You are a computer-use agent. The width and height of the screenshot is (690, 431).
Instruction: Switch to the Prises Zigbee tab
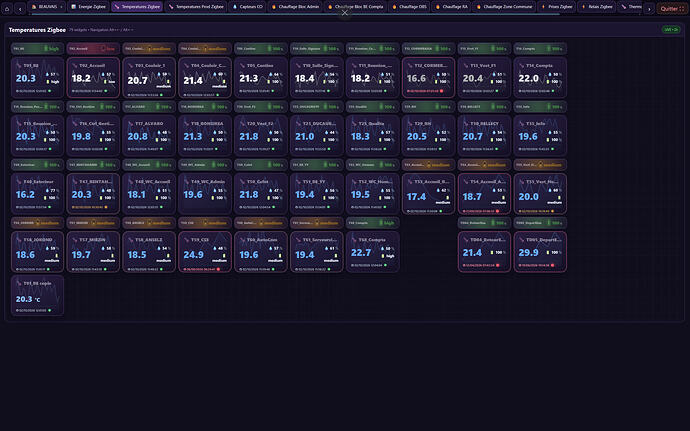[557, 7]
